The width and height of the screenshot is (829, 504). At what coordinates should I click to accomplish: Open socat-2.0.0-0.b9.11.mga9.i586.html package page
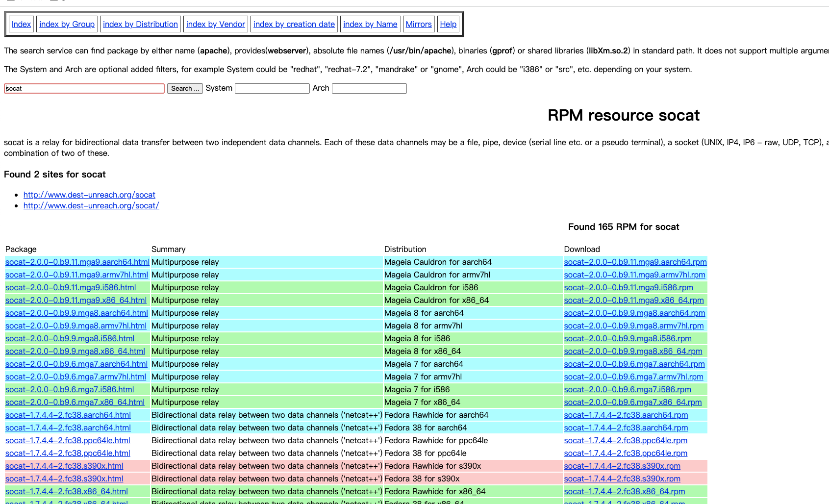pyautogui.click(x=71, y=287)
